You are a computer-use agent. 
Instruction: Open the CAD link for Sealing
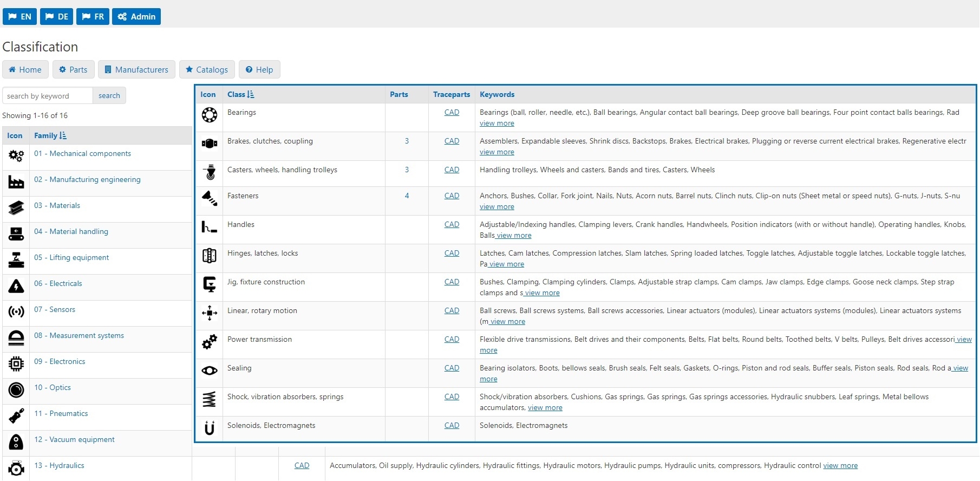(452, 368)
